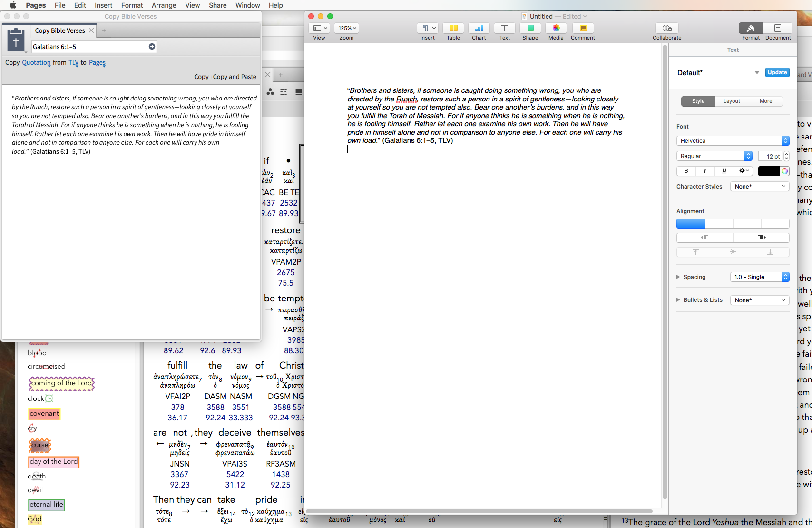Switch to the Layout tab

tap(732, 101)
